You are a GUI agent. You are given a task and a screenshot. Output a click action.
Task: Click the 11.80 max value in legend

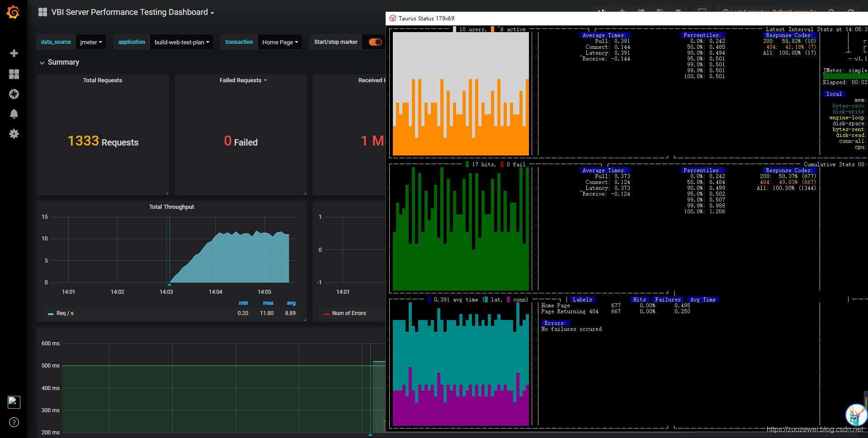(x=267, y=313)
